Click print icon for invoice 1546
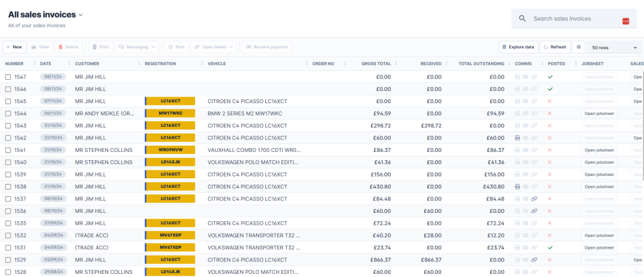 click(x=518, y=89)
